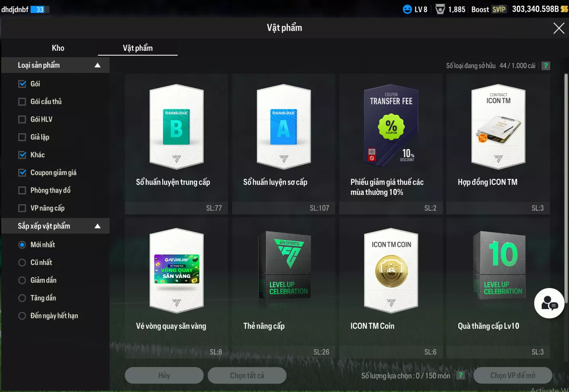Open the chat support bubble icon
Image resolution: width=569 pixels, height=392 pixels.
[x=549, y=303]
